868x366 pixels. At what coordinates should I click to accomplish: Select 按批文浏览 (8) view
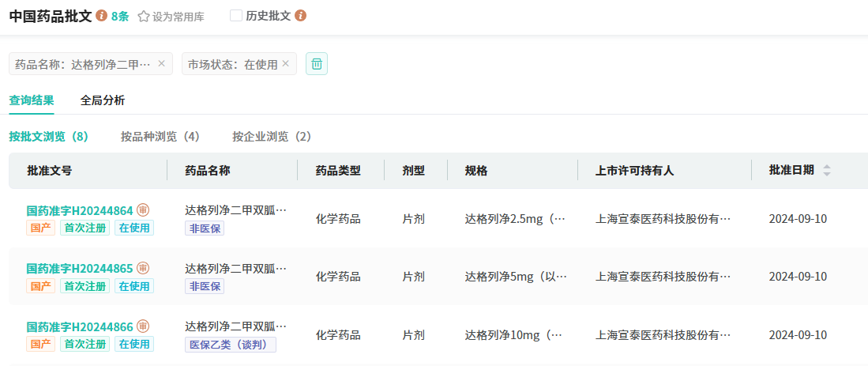coord(48,137)
